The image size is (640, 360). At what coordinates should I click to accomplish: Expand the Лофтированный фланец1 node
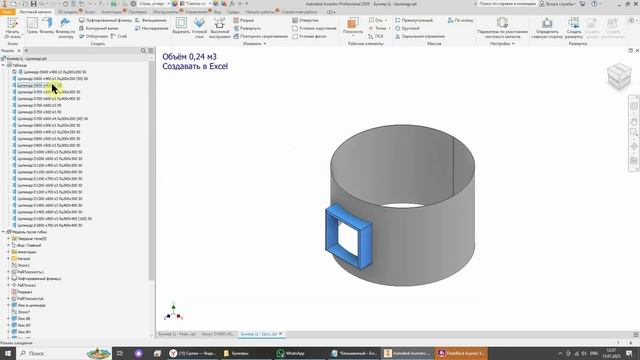pyautogui.click(x=8, y=278)
